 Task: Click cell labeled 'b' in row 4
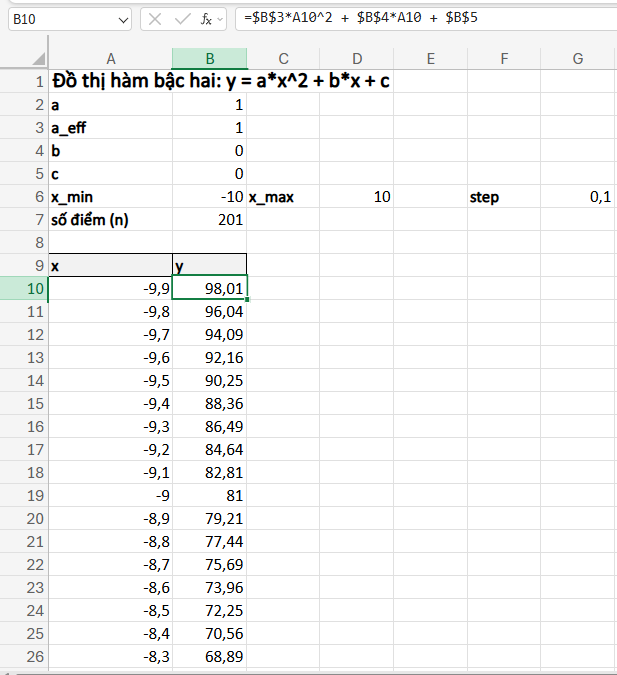pos(111,151)
